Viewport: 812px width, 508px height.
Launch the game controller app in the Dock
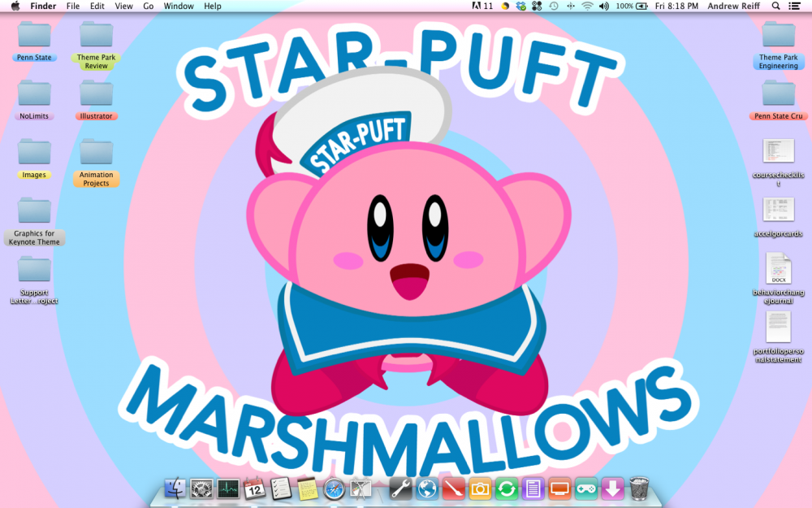point(585,488)
